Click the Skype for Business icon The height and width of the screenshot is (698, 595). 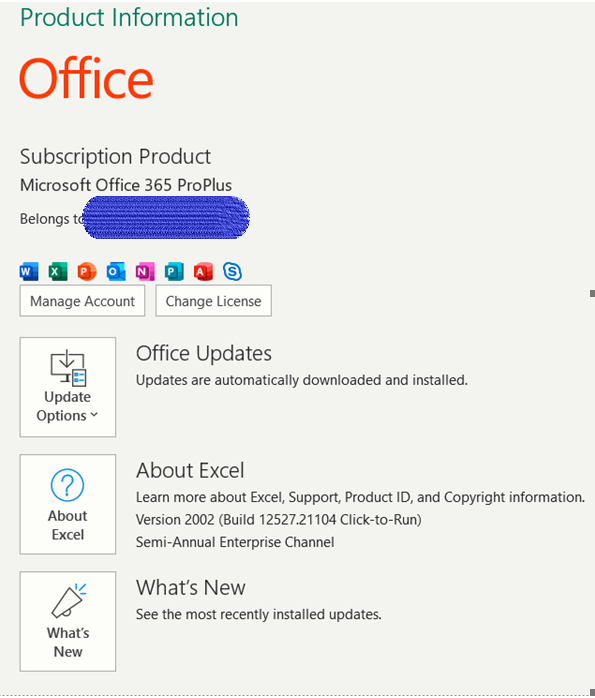point(232,271)
